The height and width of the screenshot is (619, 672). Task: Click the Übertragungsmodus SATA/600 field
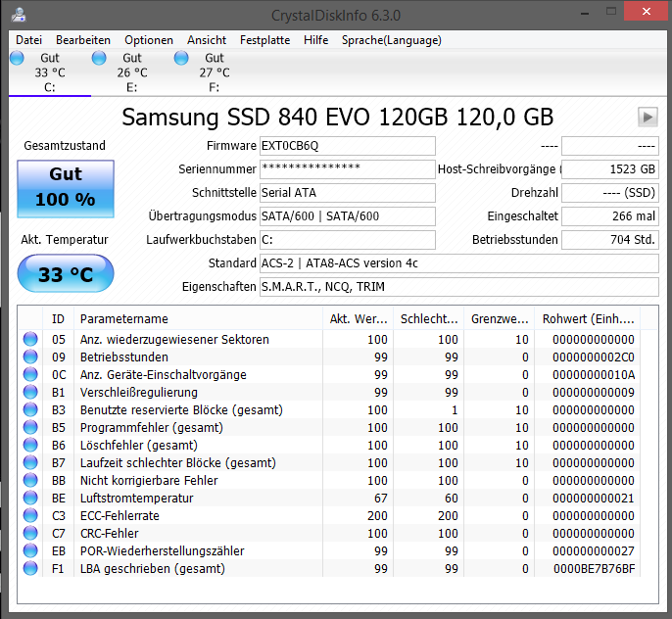348,215
